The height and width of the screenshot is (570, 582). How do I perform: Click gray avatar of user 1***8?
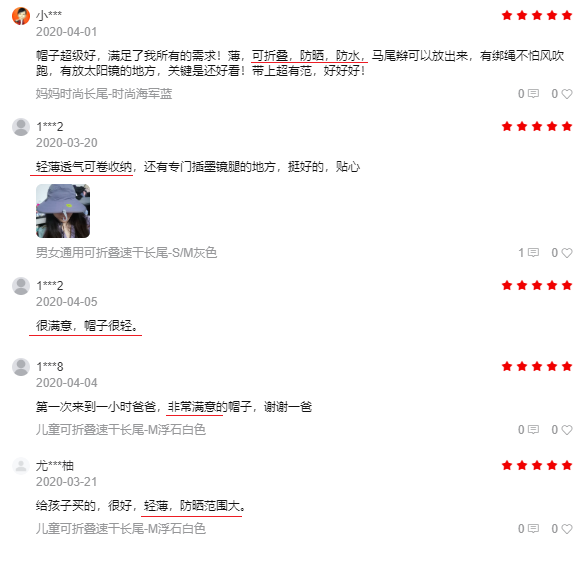pyautogui.click(x=21, y=367)
